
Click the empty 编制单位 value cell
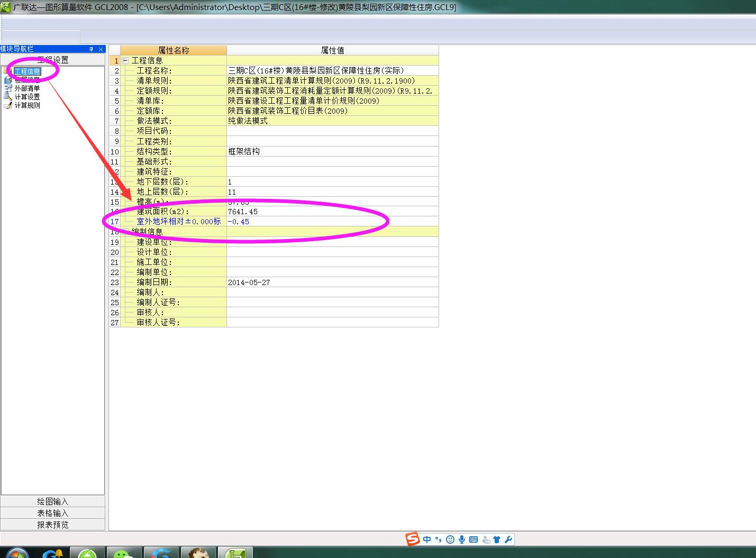click(333, 272)
